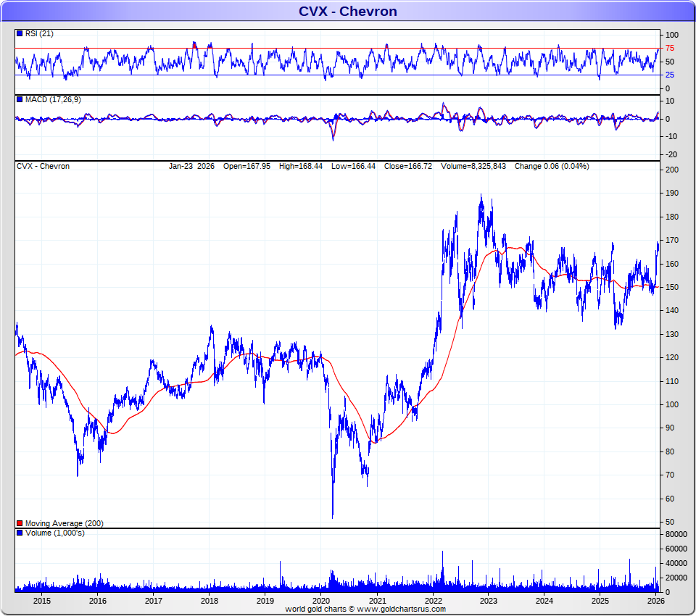Viewport: 696px width, 616px height.
Task: Click the 40000 volume axis label
Action: [x=676, y=563]
